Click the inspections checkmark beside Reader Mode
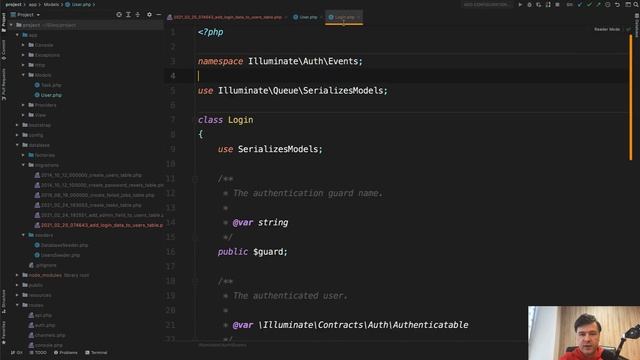Screen dimensions: 640x360 (628, 29)
